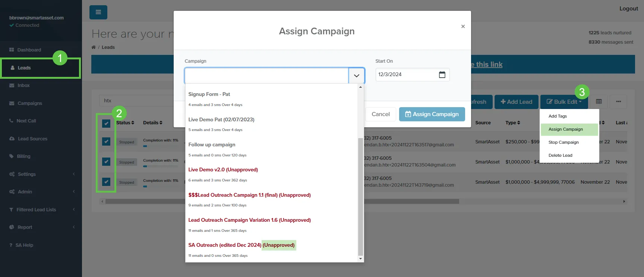Image resolution: width=644 pixels, height=277 pixels.
Task: Collapse the Campaign dropdown arrow
Action: [x=357, y=76]
